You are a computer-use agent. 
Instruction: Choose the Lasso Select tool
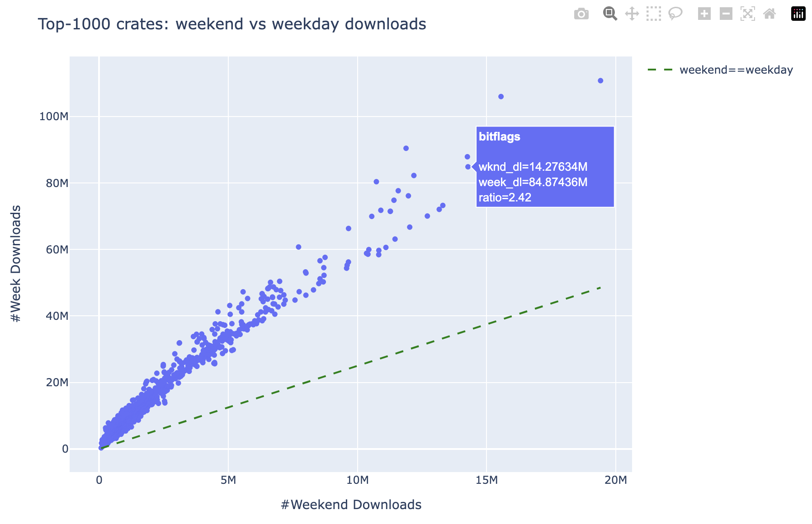tap(675, 14)
